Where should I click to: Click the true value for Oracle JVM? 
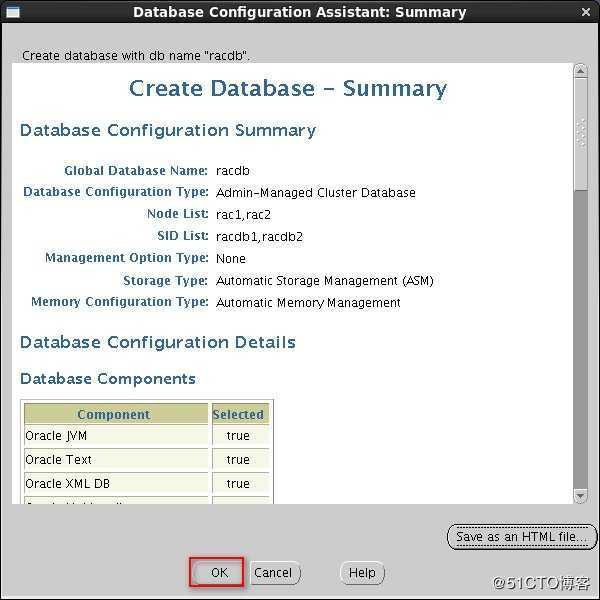click(238, 436)
